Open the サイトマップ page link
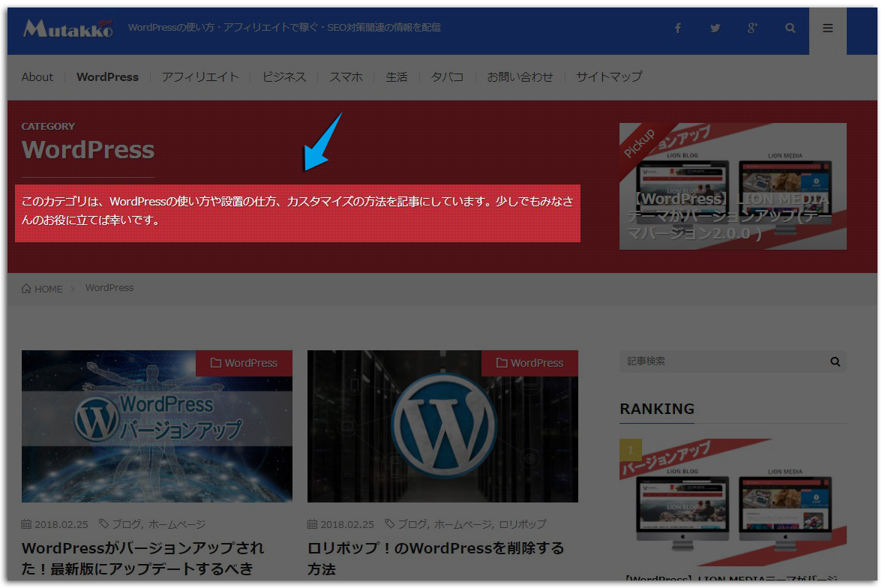The width and height of the screenshot is (885, 588). click(608, 76)
